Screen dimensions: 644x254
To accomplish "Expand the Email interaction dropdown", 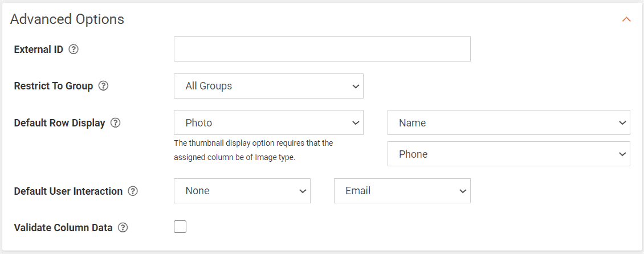I will click(x=402, y=191).
